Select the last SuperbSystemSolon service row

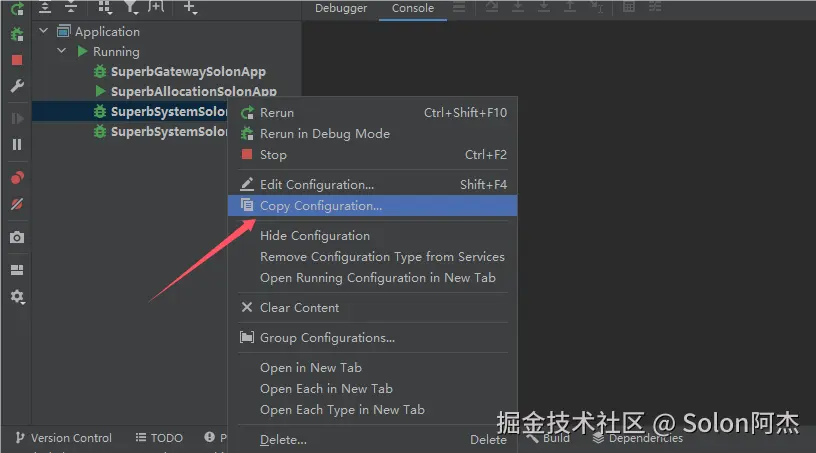point(130,132)
